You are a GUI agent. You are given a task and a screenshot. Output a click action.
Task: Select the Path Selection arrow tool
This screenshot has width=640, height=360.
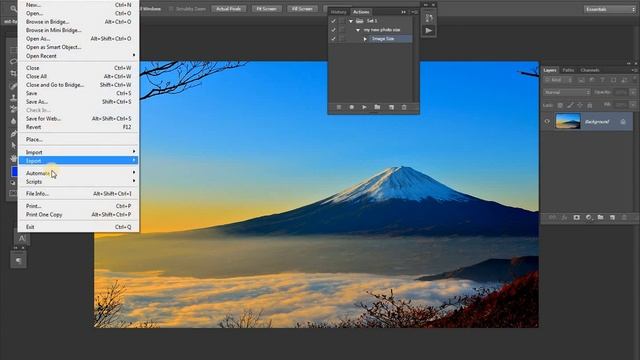[x=13, y=146]
